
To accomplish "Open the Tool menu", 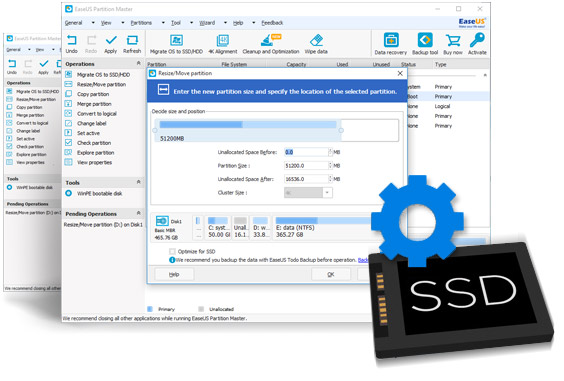I will tap(176, 23).
